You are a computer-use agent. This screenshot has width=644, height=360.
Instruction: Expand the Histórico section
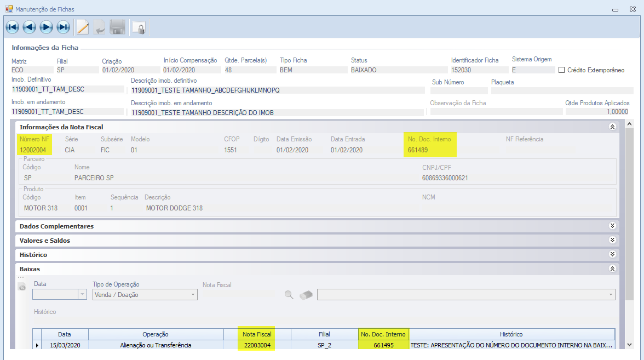[x=612, y=255]
